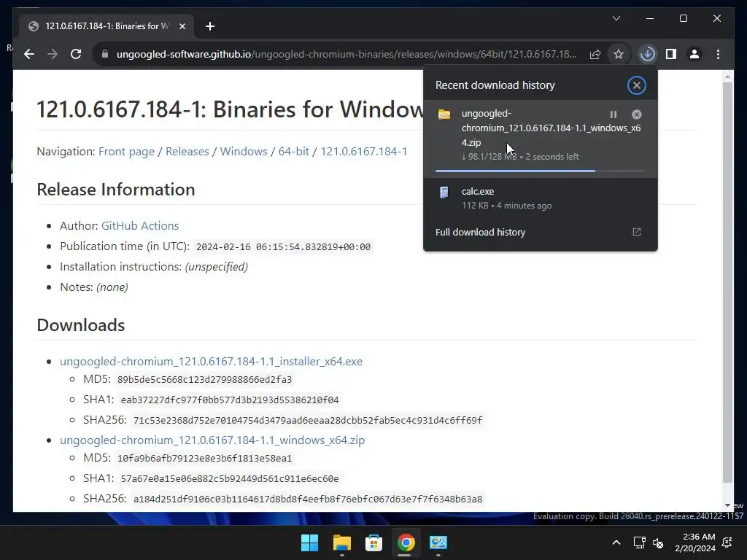Share this page using the share icon
This screenshot has width=747, height=560.
[595, 54]
